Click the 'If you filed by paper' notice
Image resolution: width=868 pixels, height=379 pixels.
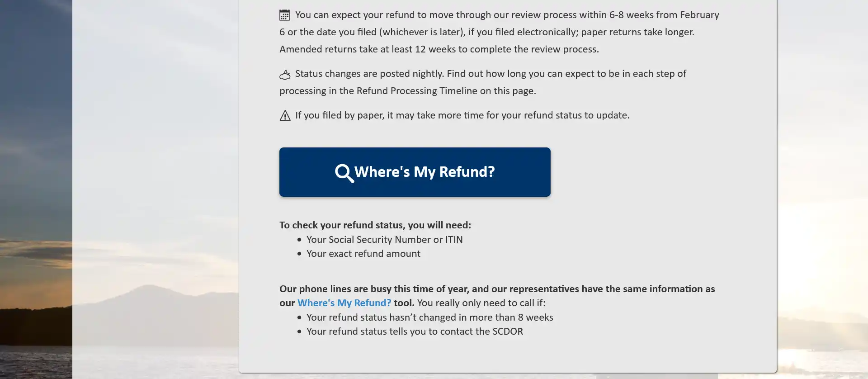point(462,115)
